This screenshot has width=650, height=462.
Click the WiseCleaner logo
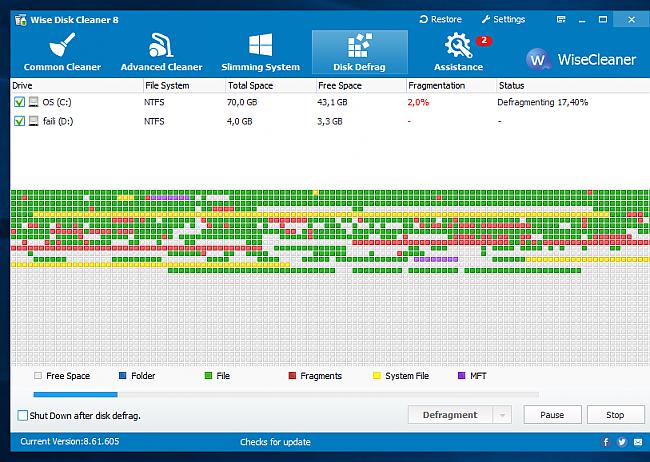581,59
